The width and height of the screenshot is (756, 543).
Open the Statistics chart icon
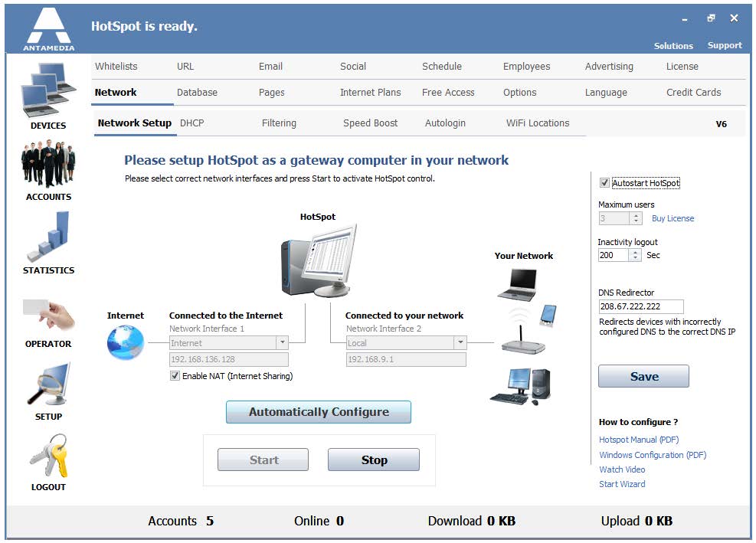48,237
